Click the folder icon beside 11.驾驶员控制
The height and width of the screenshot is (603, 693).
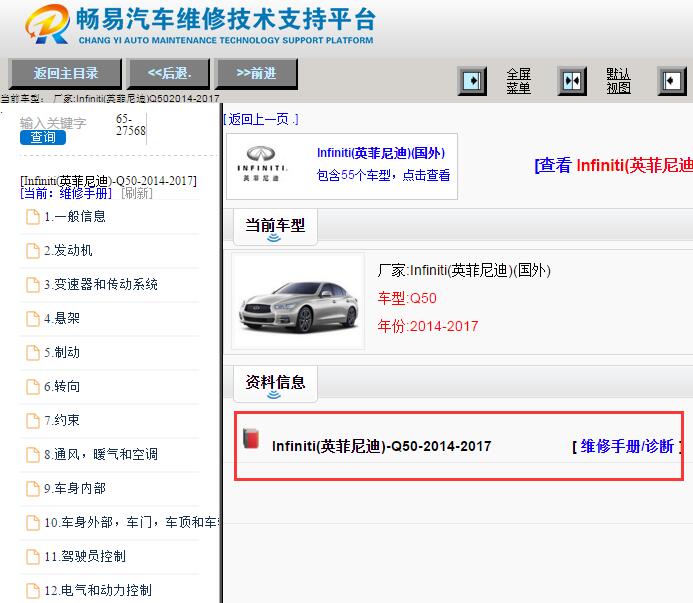tap(33, 557)
